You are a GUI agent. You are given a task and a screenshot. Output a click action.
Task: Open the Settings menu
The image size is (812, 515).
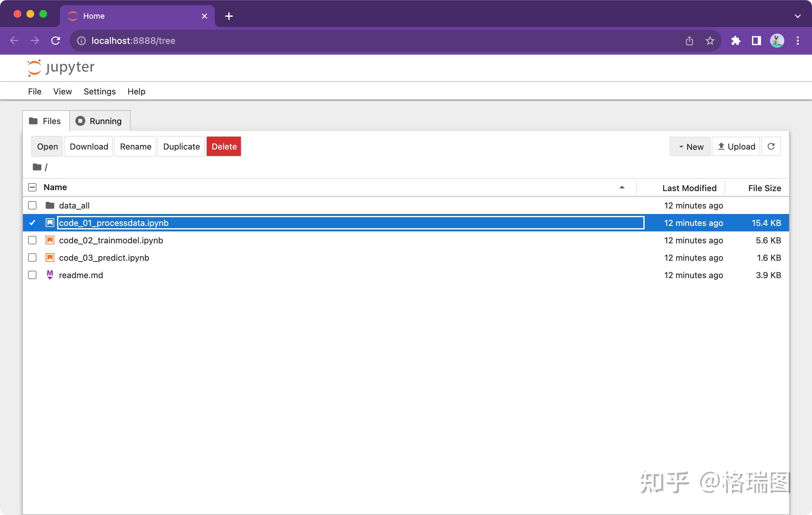99,91
